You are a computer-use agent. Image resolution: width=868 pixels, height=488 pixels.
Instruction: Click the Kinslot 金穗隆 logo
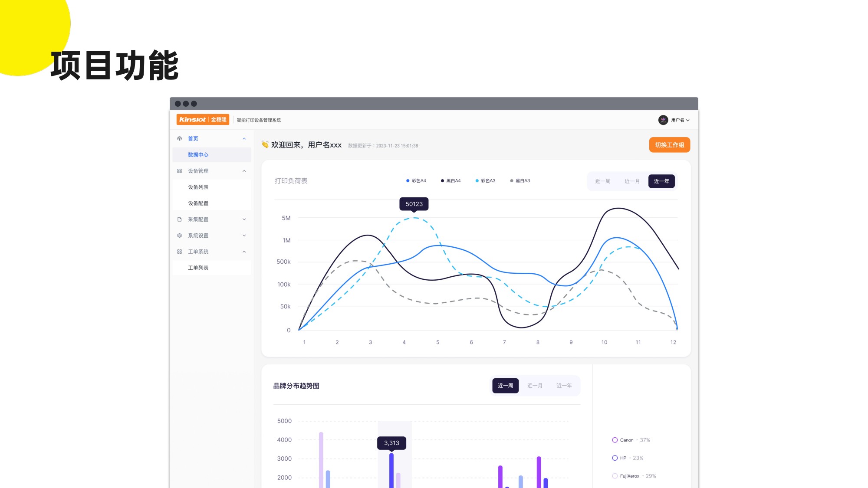pos(203,120)
